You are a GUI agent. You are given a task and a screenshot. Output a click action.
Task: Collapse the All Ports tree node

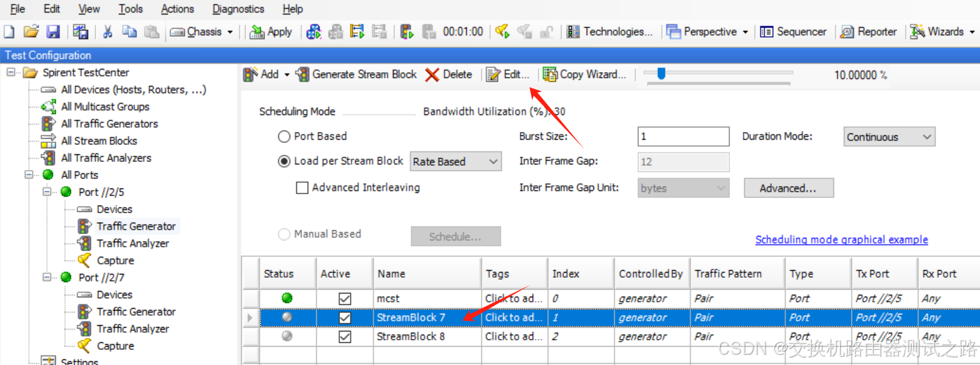click(x=29, y=175)
